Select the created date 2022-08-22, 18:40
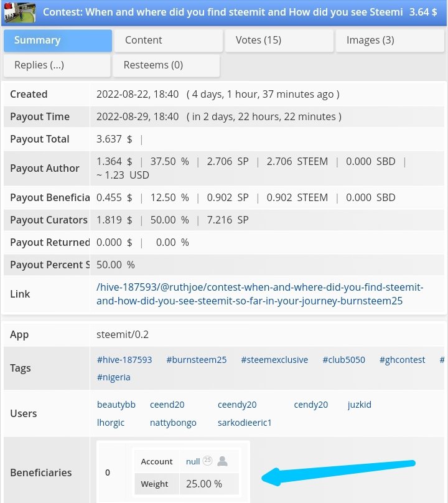The height and width of the screenshot is (503, 448). tap(138, 95)
